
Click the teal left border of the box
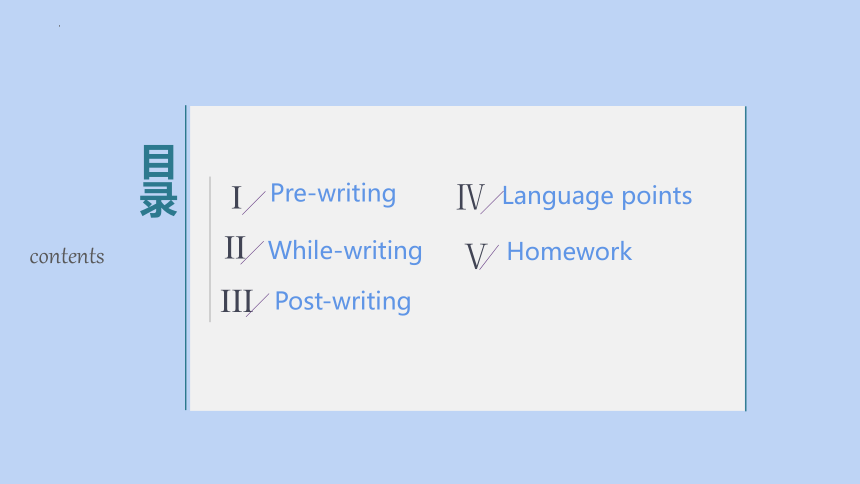coord(186,258)
